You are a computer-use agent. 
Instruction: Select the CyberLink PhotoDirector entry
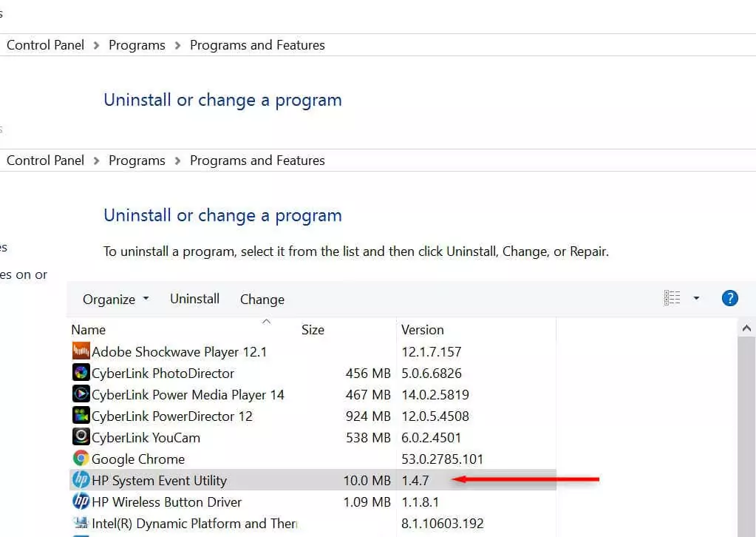(163, 374)
